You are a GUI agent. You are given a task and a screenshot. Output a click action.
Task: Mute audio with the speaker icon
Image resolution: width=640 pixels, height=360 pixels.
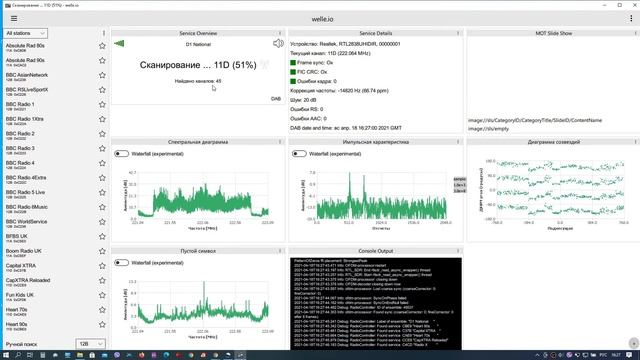[x=278, y=43]
